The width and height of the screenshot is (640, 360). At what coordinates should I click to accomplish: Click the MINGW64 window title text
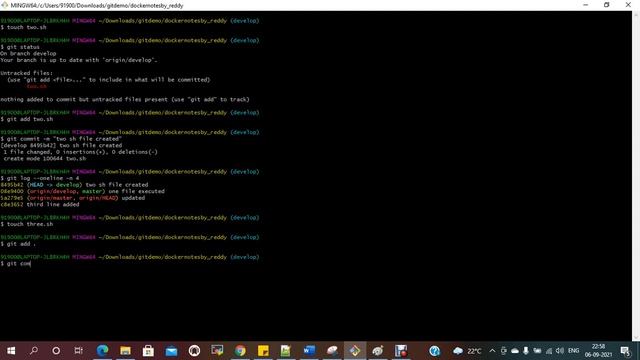[97, 6]
